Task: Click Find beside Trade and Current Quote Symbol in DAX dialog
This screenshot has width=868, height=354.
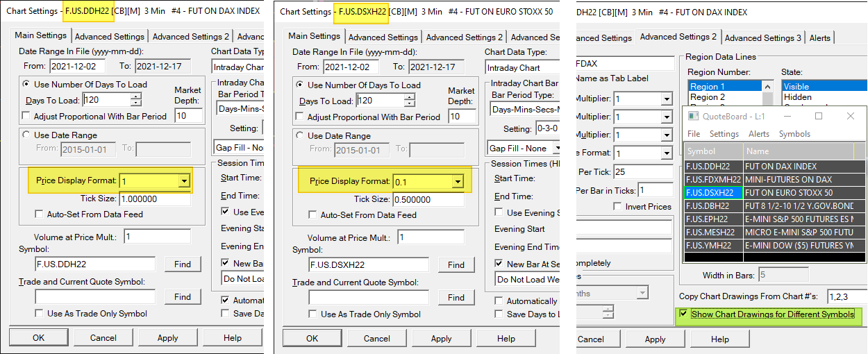Action: click(x=183, y=296)
